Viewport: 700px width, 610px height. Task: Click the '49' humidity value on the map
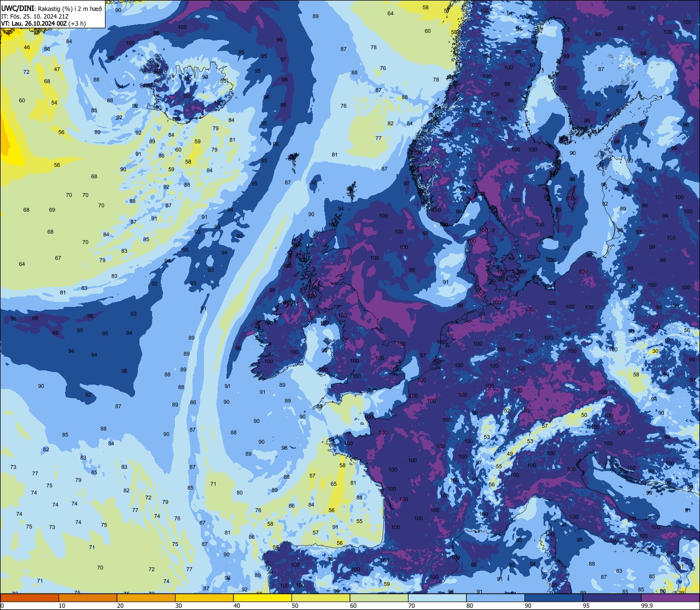[510, 454]
